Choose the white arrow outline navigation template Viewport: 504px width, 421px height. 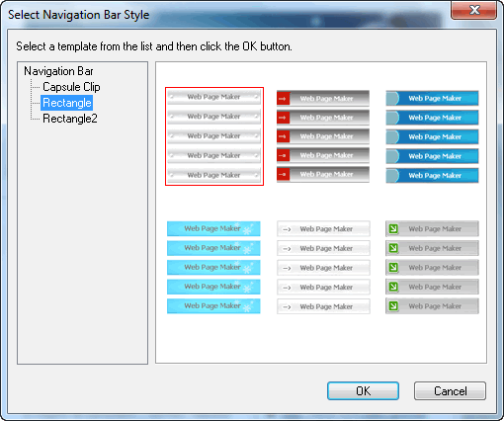pyautogui.click(x=323, y=267)
